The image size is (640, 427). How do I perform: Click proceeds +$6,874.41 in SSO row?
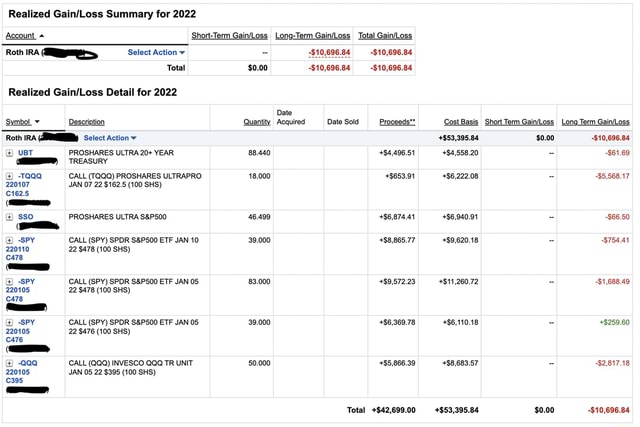(397, 217)
